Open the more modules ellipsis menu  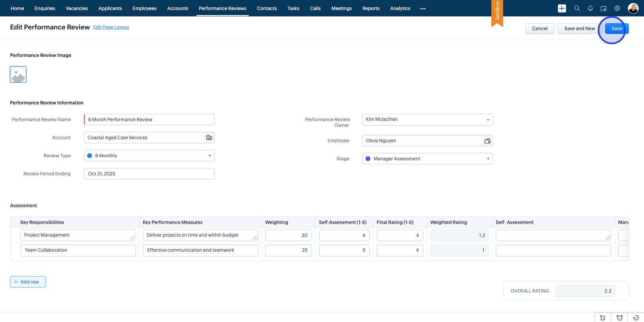[423, 8]
